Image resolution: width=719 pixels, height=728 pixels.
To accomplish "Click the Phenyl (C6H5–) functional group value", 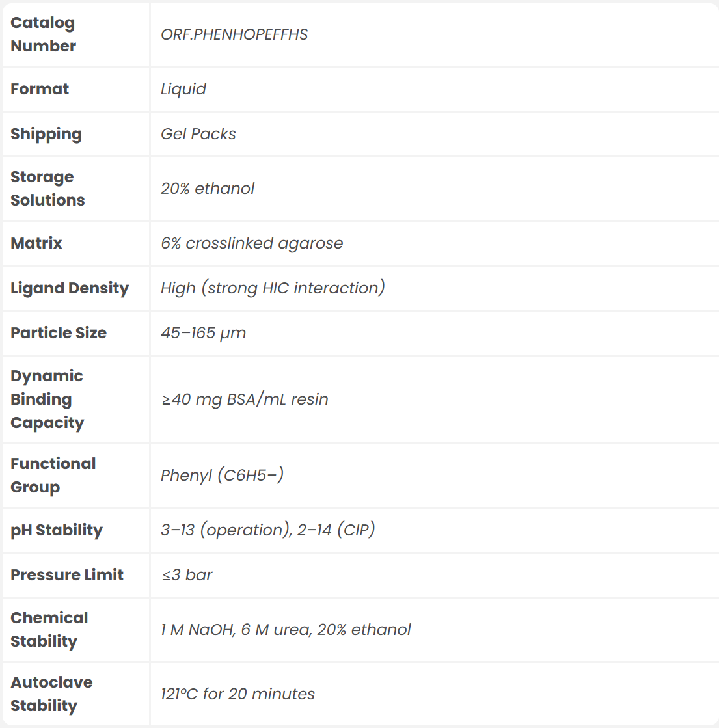I will pyautogui.click(x=222, y=476).
